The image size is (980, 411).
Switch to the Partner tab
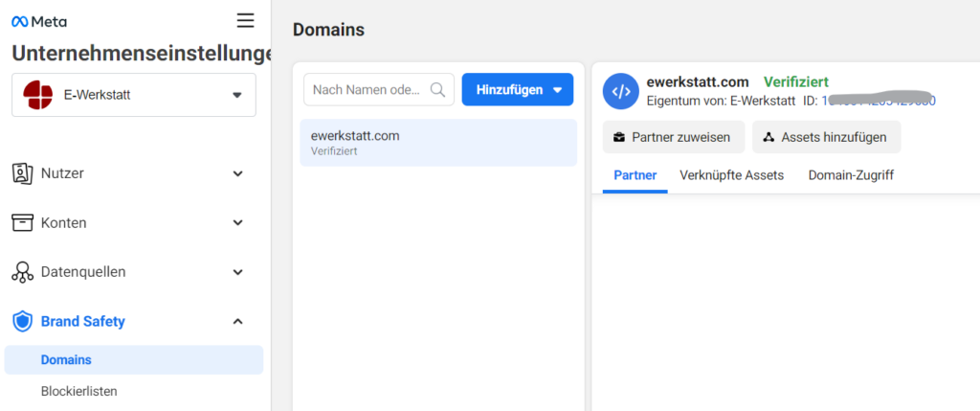click(635, 175)
